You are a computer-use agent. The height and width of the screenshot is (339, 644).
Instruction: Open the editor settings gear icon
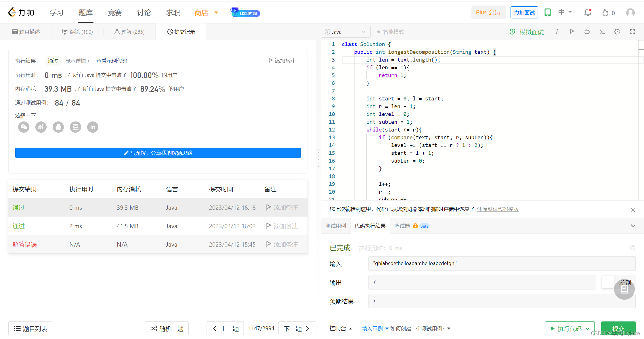coord(617,32)
